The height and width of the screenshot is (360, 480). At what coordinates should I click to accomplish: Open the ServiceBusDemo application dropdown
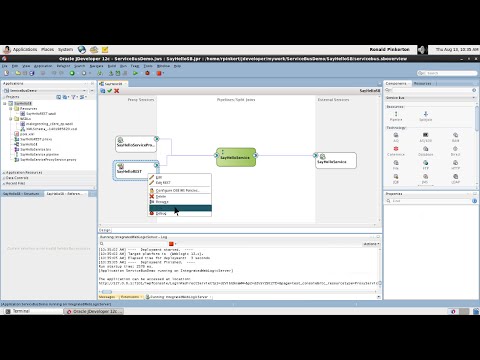44,91
